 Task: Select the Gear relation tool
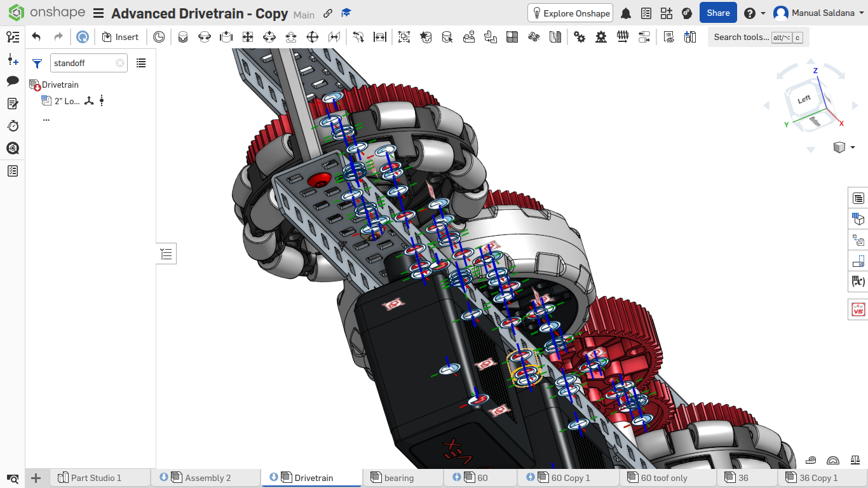580,37
